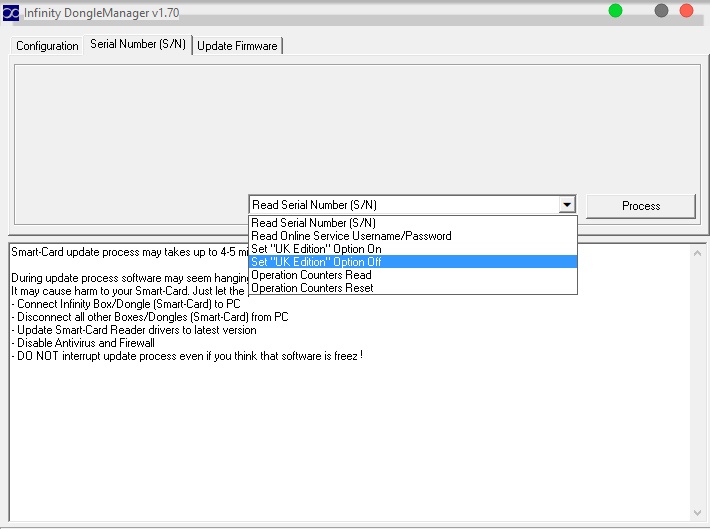Click "Connect Infinity Box/Dongle" log line
Viewport: 710px width, 529px height.
[126, 304]
